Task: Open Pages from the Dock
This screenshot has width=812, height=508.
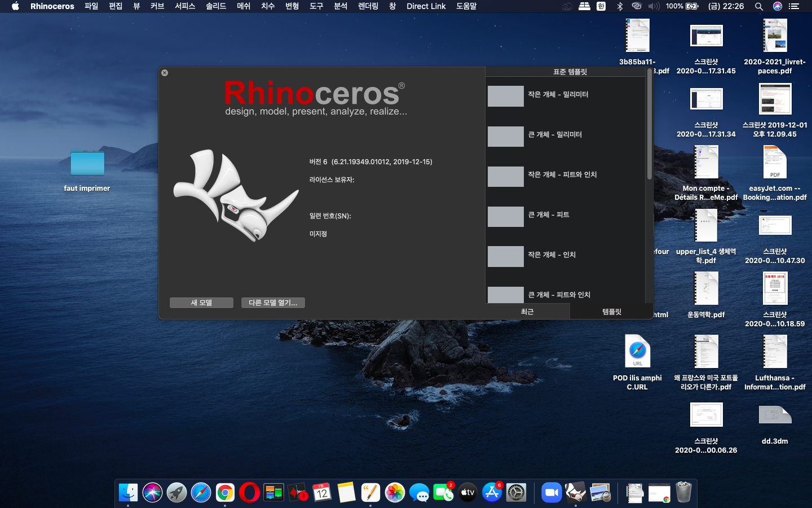Action: pyautogui.click(x=370, y=493)
